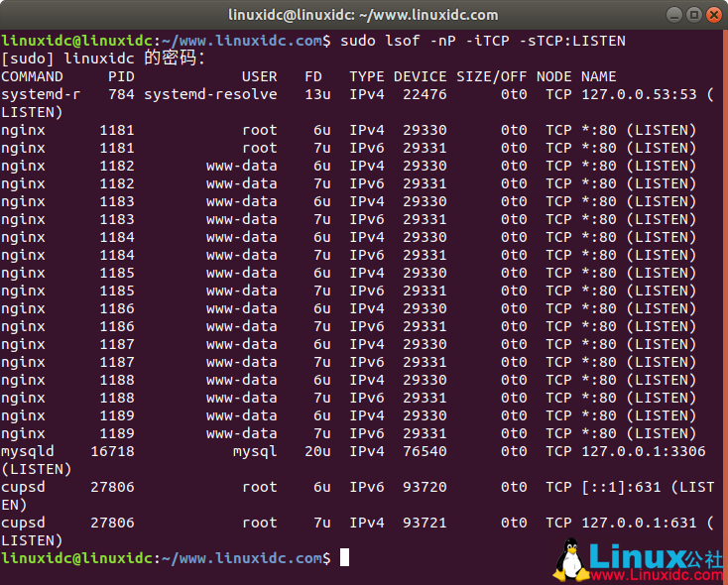728x585 pixels.
Task: Click 'mysqld' command name
Action: 28,451
